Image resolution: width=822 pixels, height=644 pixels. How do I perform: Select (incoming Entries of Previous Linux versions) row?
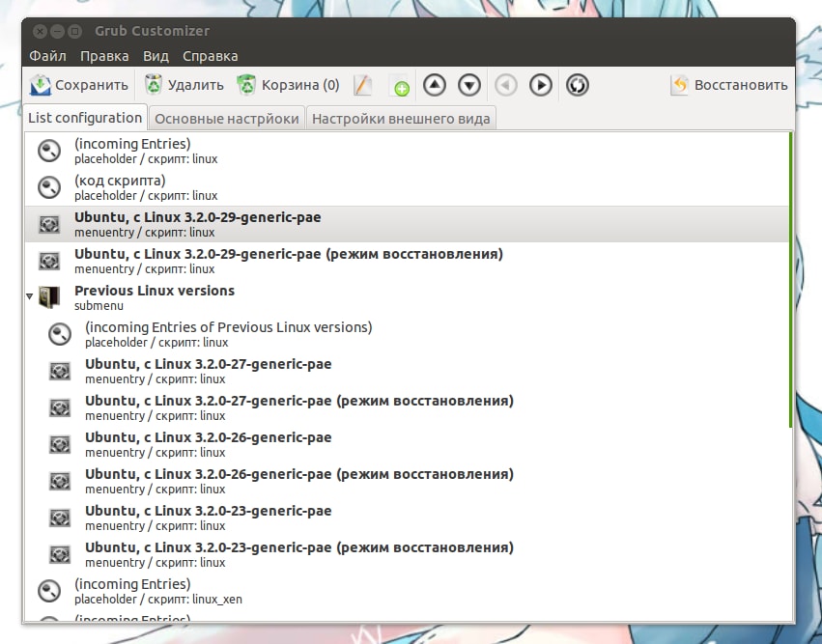[407, 334]
